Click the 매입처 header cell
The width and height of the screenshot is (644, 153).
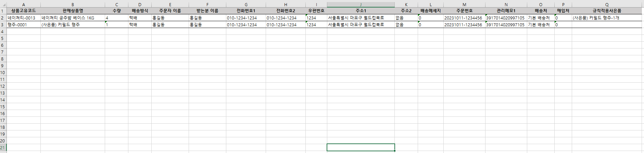[563, 11]
